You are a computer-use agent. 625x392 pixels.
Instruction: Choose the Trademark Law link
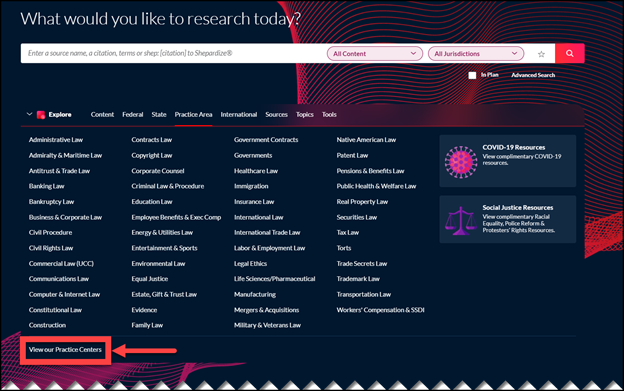[x=358, y=279]
